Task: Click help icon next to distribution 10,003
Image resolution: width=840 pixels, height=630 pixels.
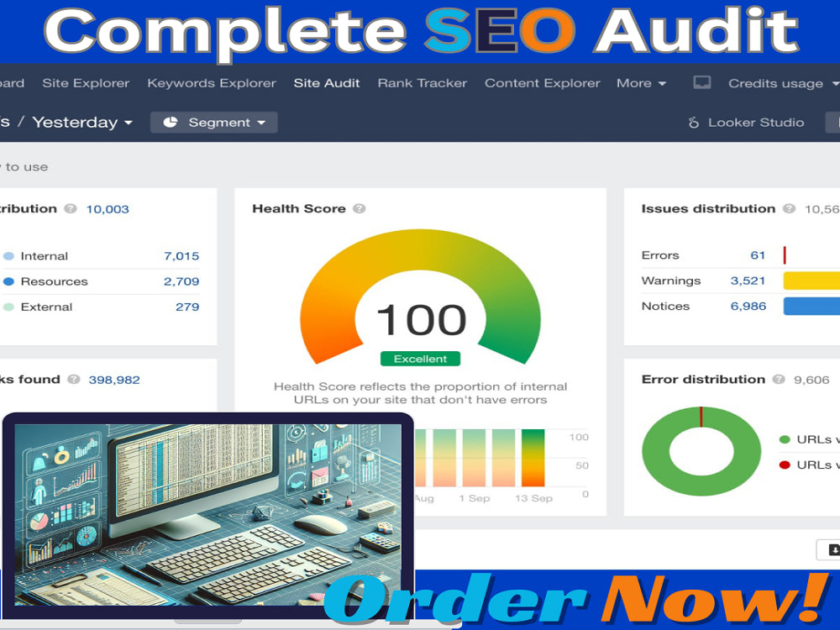Action: coord(71,208)
